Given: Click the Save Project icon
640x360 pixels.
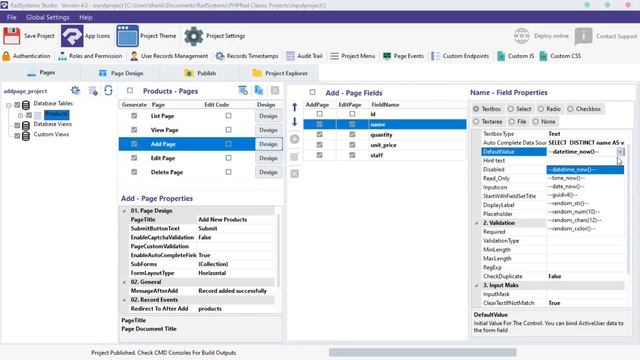Looking at the screenshot, I should (11, 36).
